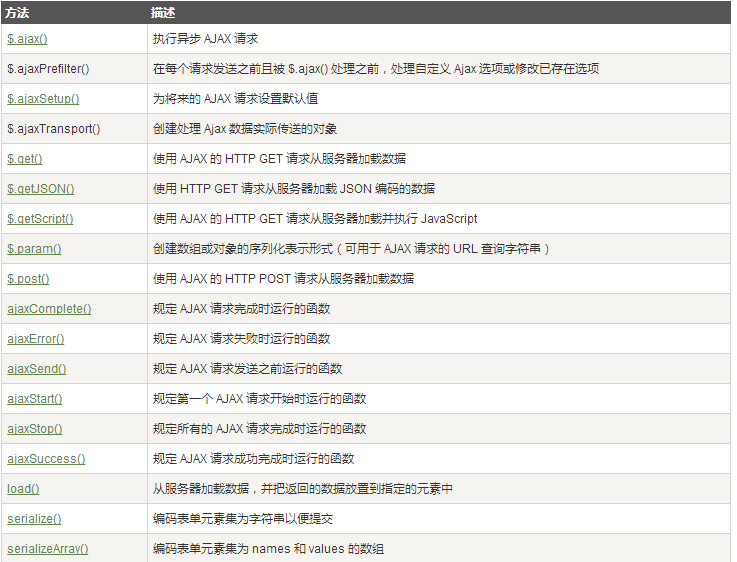This screenshot has height=562, width=737.
Task: Click the $.ajaxPrefilter() method cell
Action: [x=48, y=69]
